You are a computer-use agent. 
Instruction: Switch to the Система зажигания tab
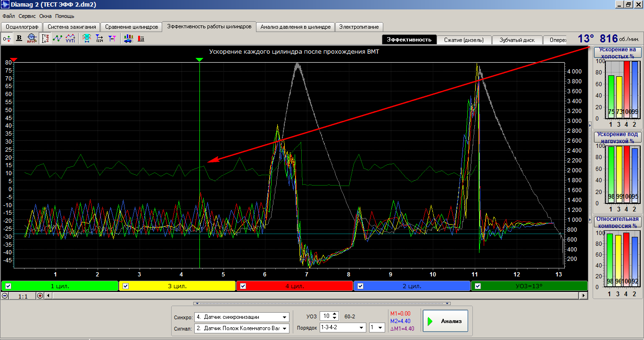tap(72, 27)
